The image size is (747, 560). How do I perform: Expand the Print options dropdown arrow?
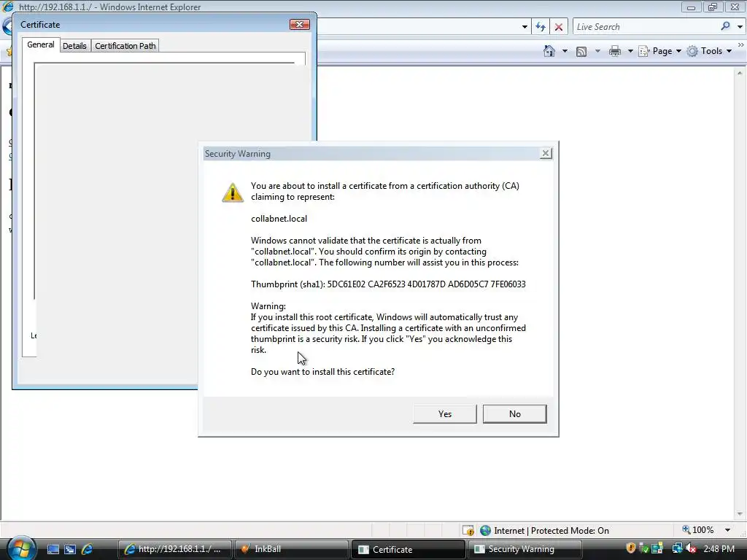(630, 51)
